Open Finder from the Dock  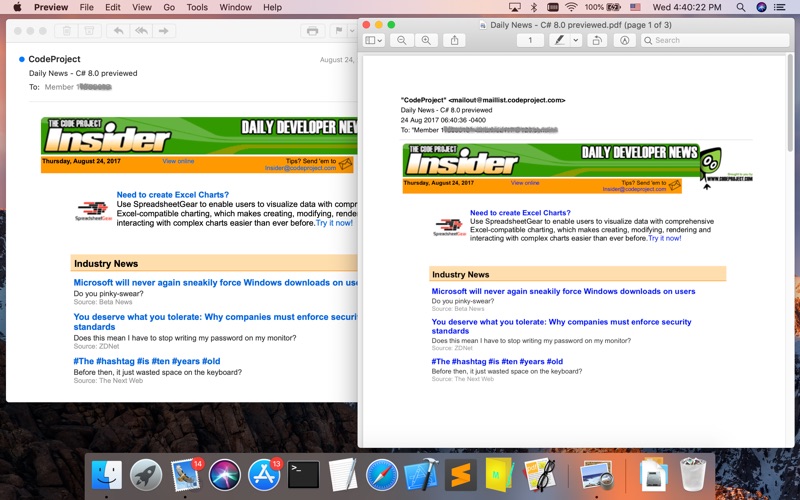pos(107,475)
